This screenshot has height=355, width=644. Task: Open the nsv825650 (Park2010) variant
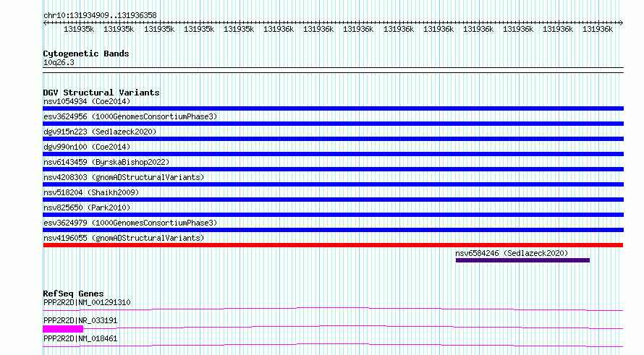coord(87,208)
